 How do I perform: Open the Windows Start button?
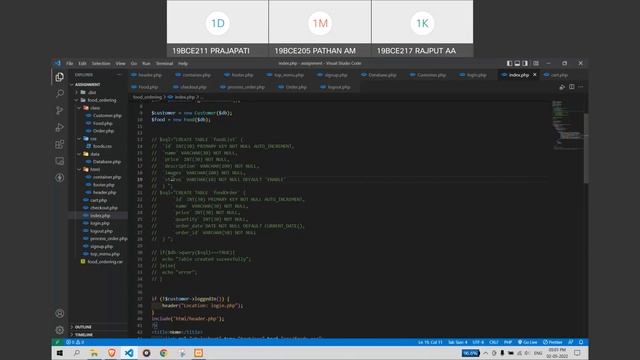click(60, 353)
